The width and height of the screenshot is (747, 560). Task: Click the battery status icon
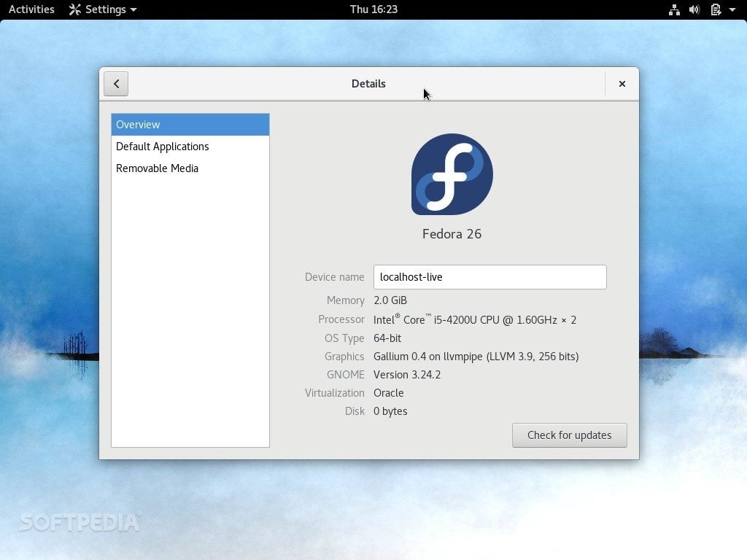716,9
